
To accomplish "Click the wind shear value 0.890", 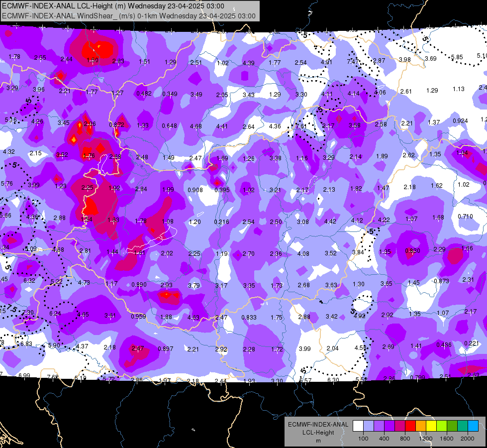I will tap(139, 285).
